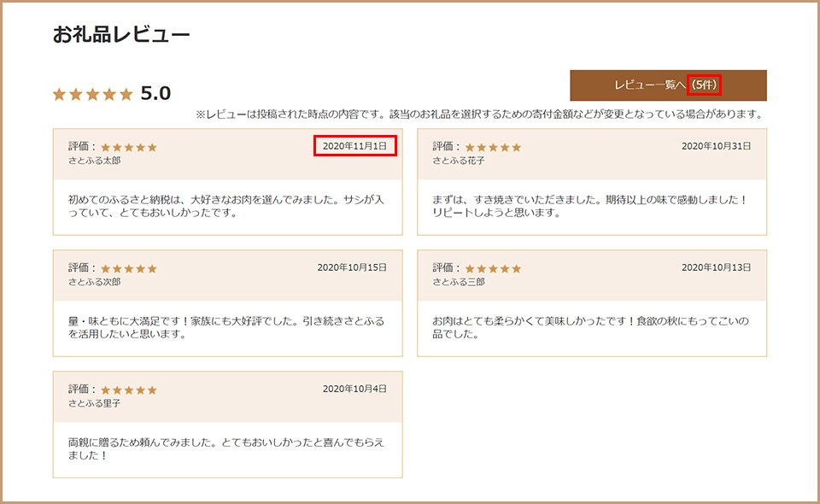The height and width of the screenshot is (504, 820).
Task: Click the star rating in さとふる太郎's review
Action: (129, 148)
